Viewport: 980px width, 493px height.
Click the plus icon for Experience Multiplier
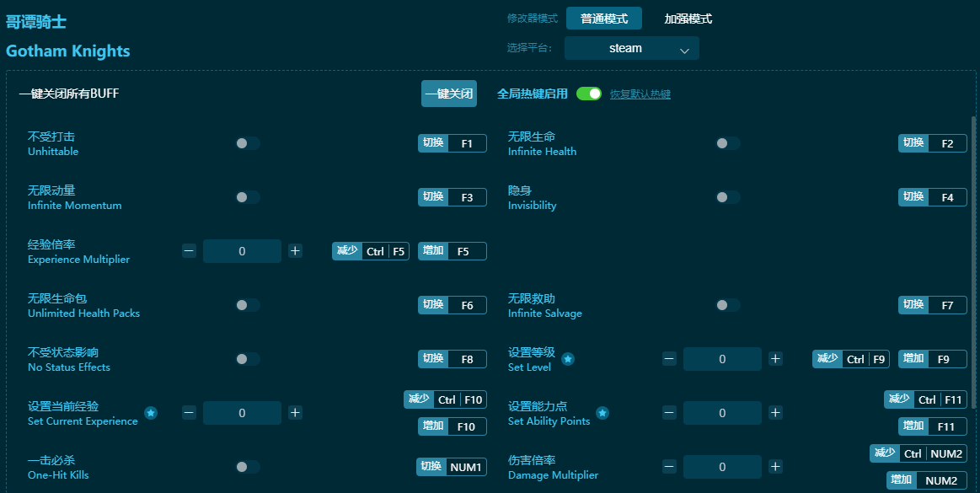pyautogui.click(x=295, y=251)
